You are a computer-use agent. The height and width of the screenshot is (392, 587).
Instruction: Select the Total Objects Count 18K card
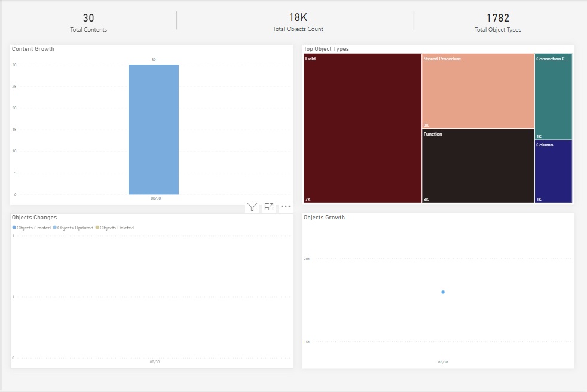pos(298,22)
